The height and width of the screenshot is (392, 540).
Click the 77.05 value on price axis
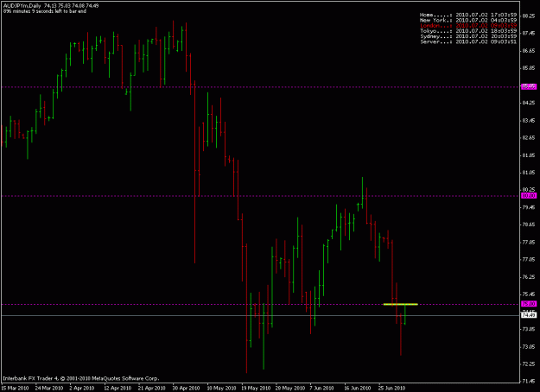pos(529,259)
